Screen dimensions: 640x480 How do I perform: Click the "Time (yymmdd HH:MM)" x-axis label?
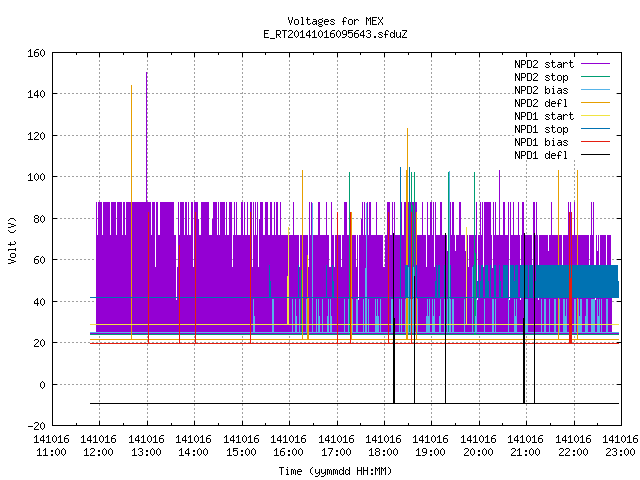335,471
